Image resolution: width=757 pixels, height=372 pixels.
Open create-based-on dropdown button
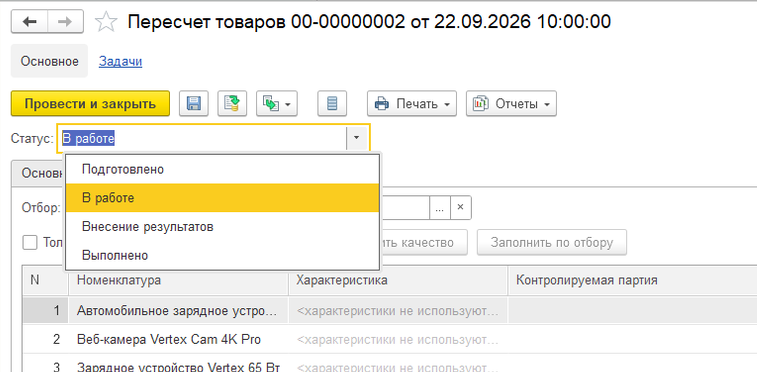[x=277, y=103]
